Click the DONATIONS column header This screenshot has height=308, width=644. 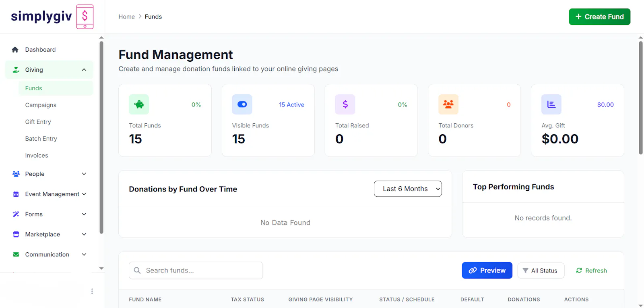click(524, 300)
